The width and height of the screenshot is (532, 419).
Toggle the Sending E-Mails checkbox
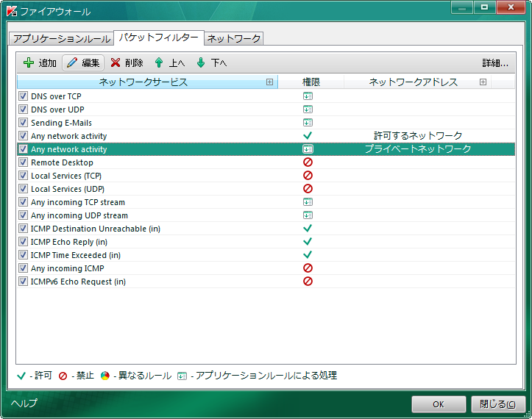pos(23,123)
